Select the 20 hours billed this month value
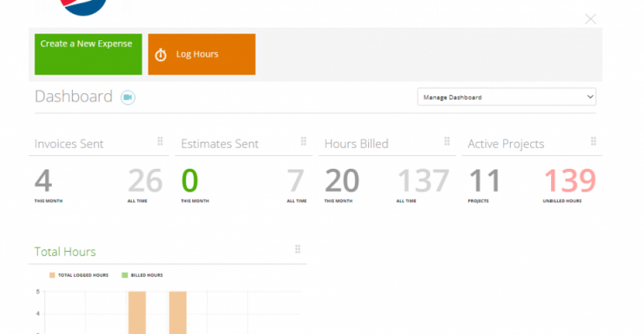 (x=342, y=180)
